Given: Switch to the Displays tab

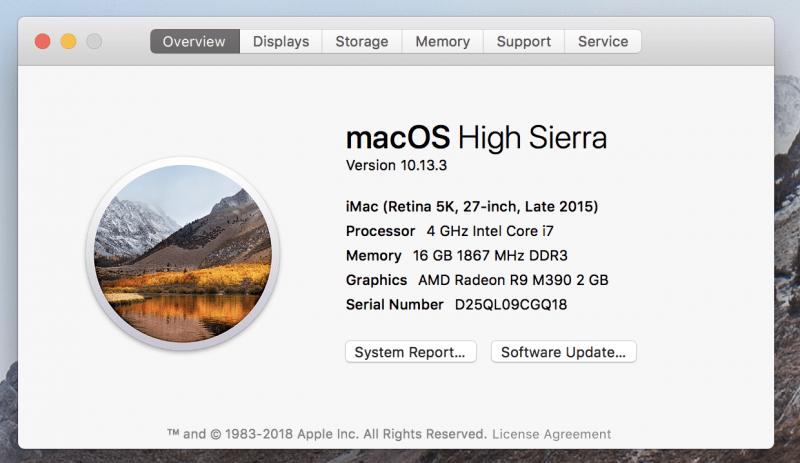Looking at the screenshot, I should coord(281,41).
